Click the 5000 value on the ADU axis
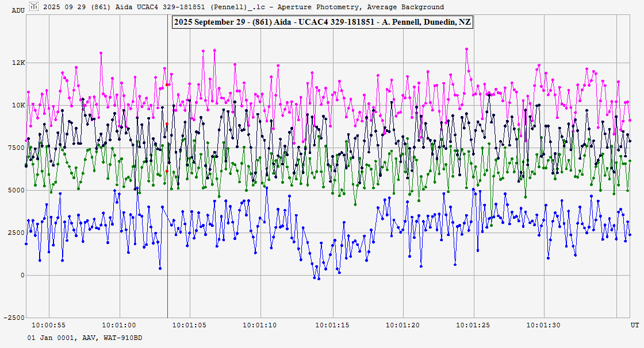 tap(17, 190)
